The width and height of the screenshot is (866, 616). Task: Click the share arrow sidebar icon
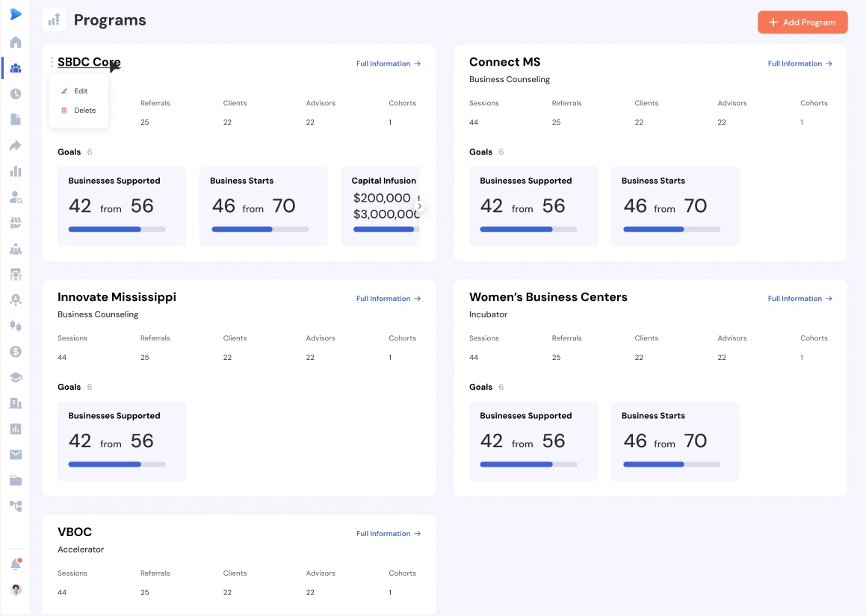tap(16, 145)
